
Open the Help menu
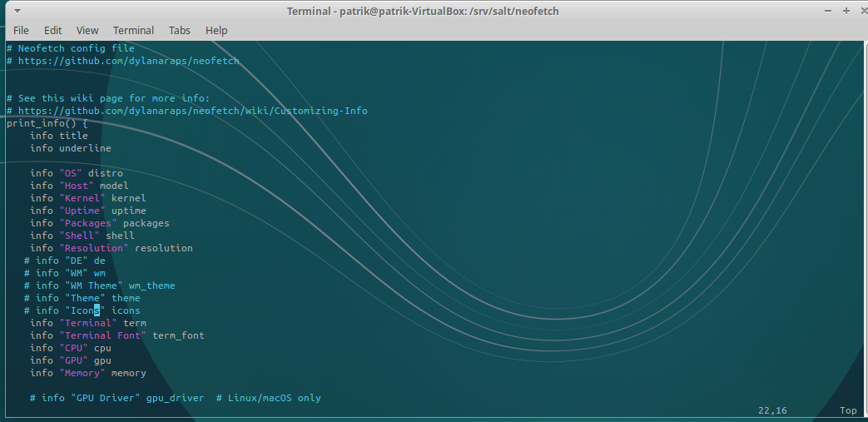point(216,30)
